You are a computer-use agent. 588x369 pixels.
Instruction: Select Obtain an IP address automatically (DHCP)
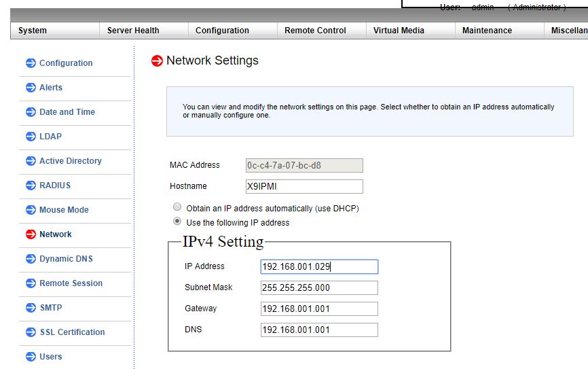tap(177, 207)
